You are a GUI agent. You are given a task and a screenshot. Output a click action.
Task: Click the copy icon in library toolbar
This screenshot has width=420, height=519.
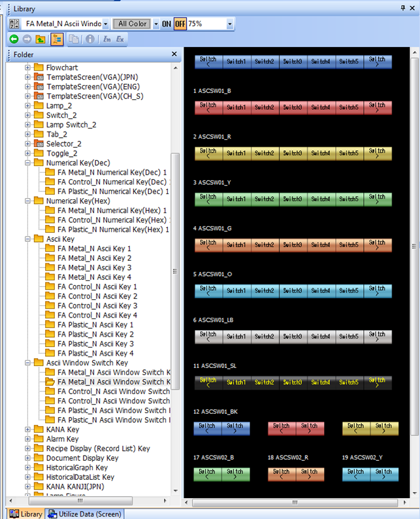pos(74,39)
